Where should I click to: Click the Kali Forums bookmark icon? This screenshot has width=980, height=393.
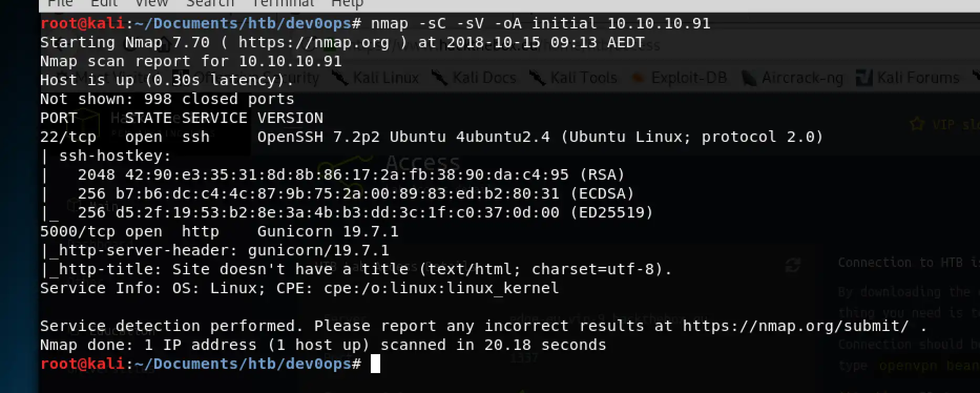pyautogui.click(x=864, y=78)
